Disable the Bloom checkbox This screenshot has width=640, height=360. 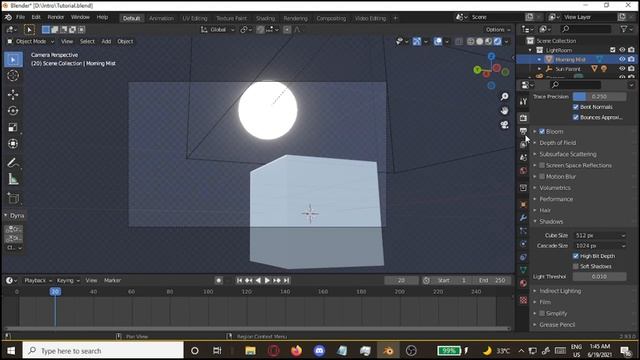click(x=542, y=131)
